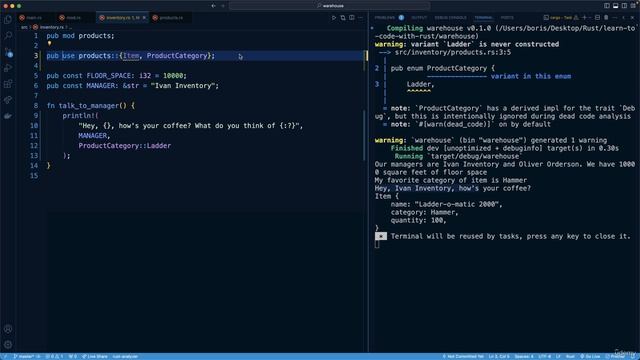
Task: Click Live Share in status bar
Action: tap(94, 356)
